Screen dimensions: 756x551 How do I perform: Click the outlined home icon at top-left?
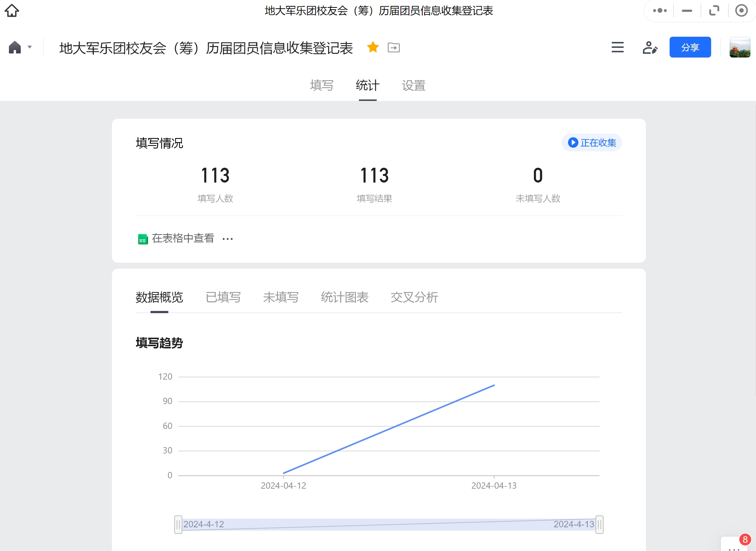(x=12, y=10)
